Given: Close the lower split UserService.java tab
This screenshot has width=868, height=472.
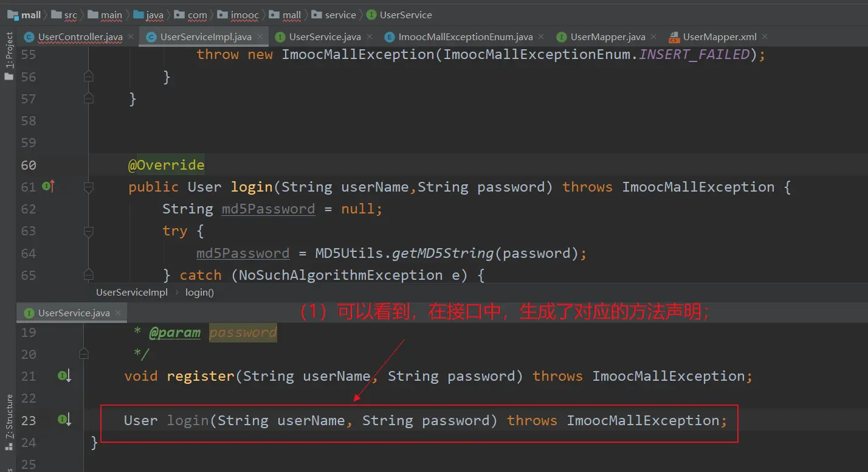Looking at the screenshot, I should point(118,313).
